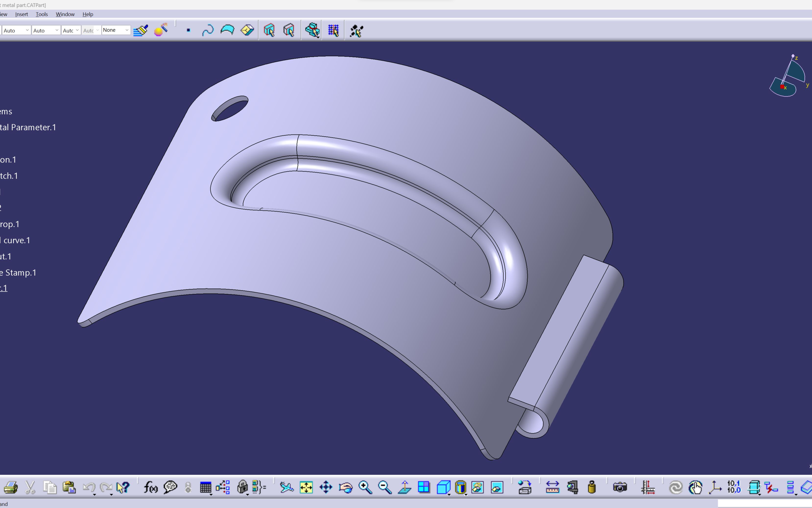
Task: Click the Cut scissors icon
Action: point(30,487)
